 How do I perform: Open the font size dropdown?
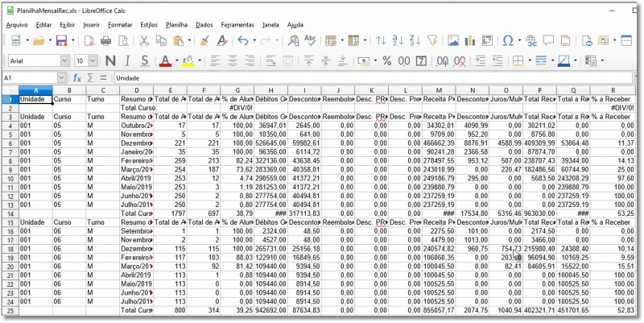click(x=92, y=60)
